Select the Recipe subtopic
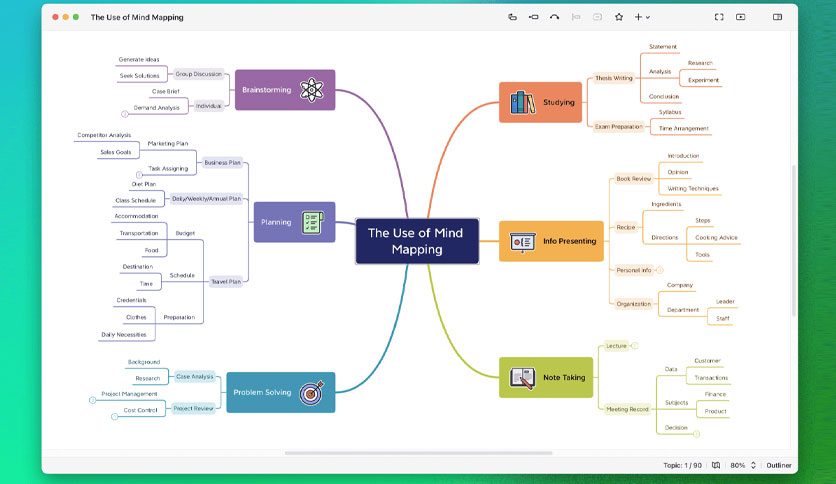The width and height of the screenshot is (836, 484). 626,227
